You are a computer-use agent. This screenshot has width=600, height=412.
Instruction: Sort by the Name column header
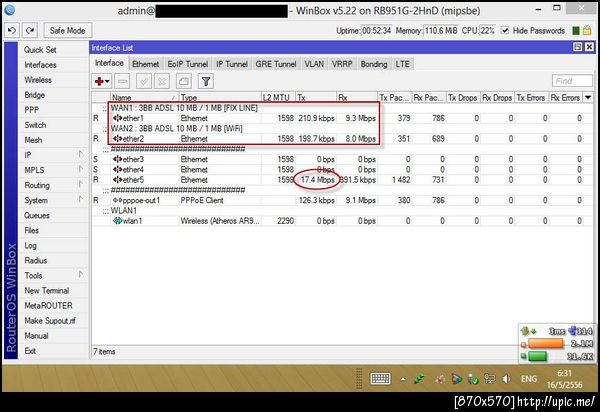click(144, 98)
